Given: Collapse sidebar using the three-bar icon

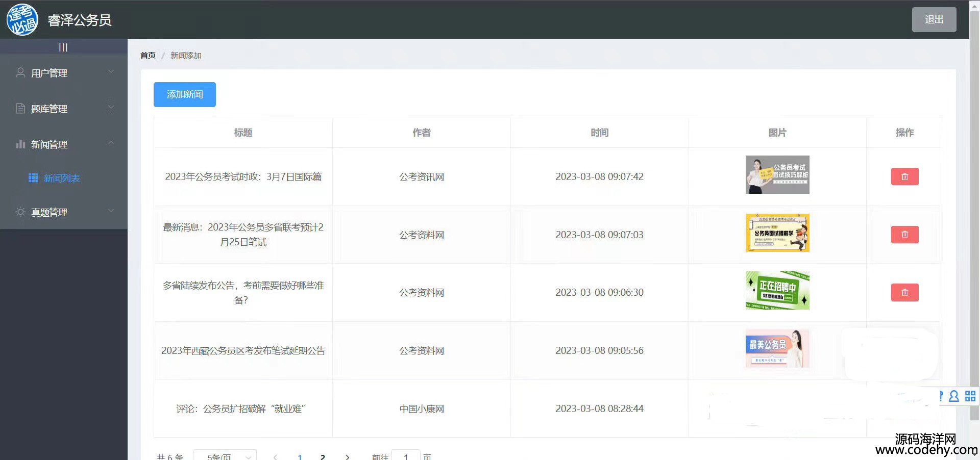Looking at the screenshot, I should pyautogui.click(x=63, y=47).
